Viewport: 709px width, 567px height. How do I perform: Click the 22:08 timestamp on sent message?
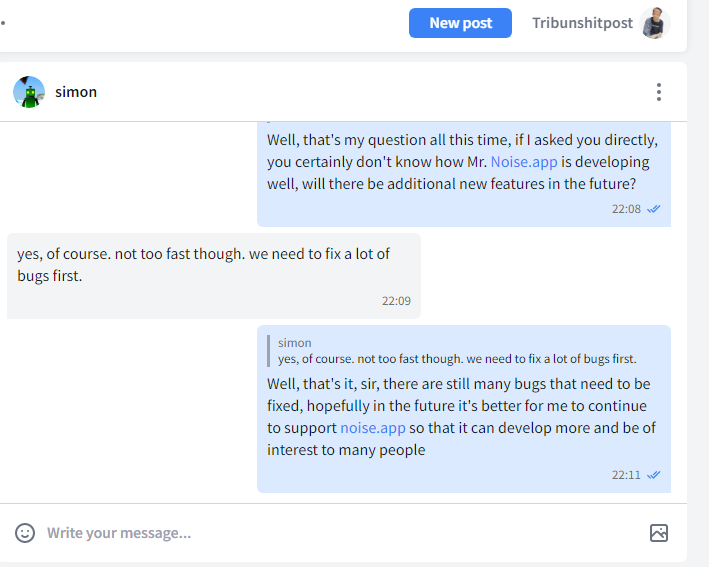pyautogui.click(x=626, y=209)
